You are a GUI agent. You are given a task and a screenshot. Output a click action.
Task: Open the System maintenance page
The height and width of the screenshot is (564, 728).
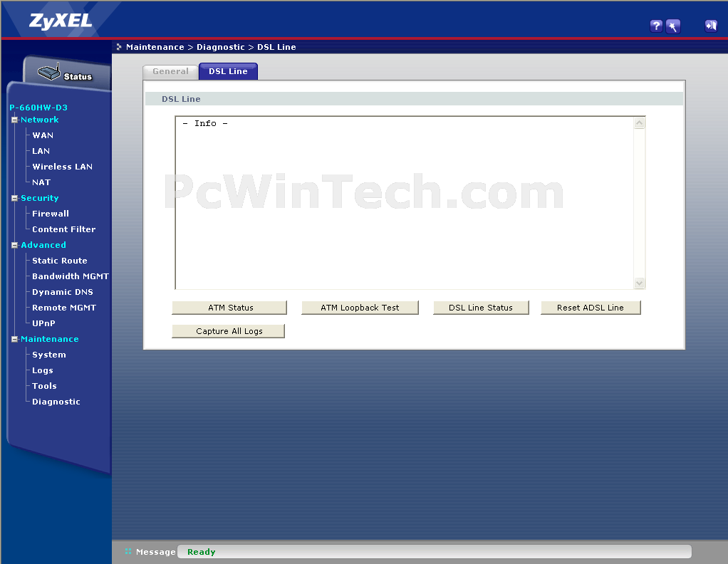48,355
